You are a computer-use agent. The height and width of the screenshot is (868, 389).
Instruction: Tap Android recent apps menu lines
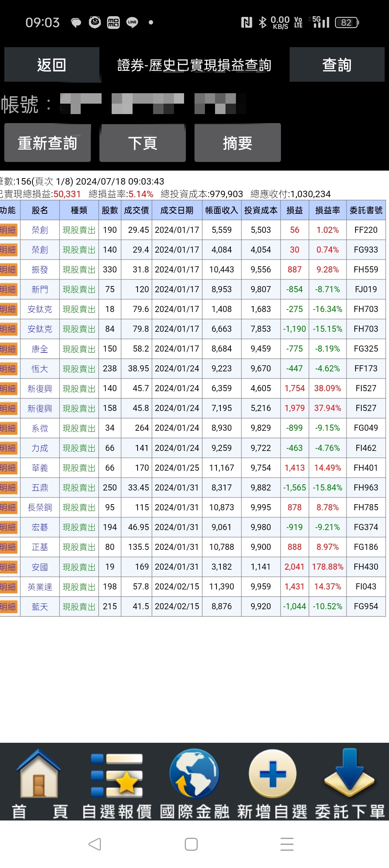(287, 844)
